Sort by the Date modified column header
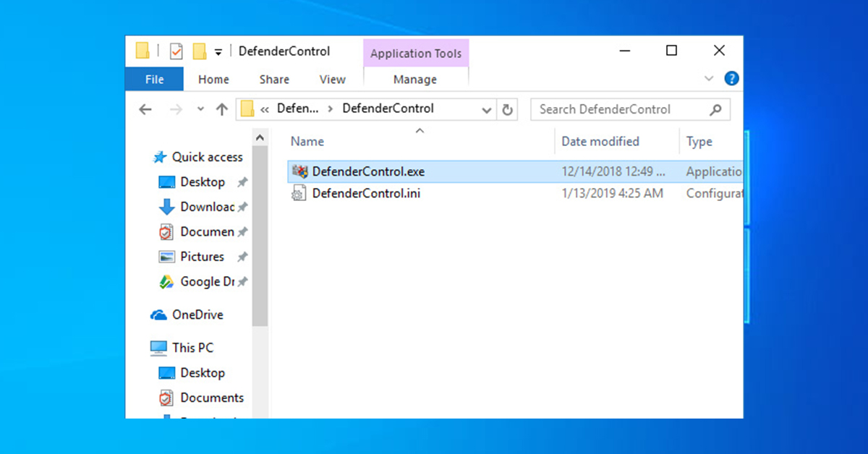The width and height of the screenshot is (868, 454). [x=600, y=142]
